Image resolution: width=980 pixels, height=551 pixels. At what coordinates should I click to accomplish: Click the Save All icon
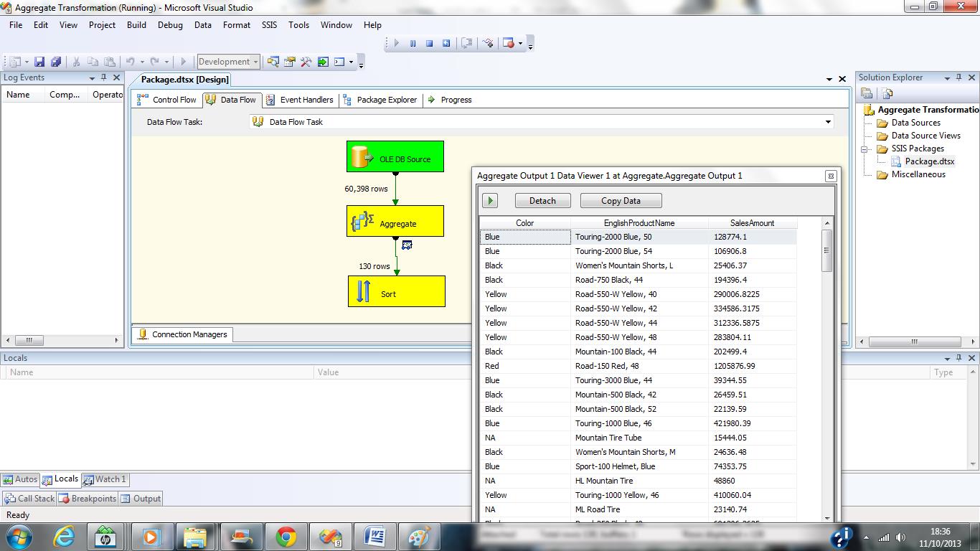pyautogui.click(x=55, y=62)
